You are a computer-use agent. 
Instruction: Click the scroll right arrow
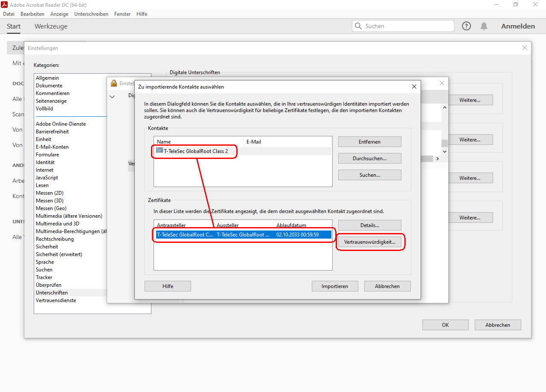pos(437,159)
